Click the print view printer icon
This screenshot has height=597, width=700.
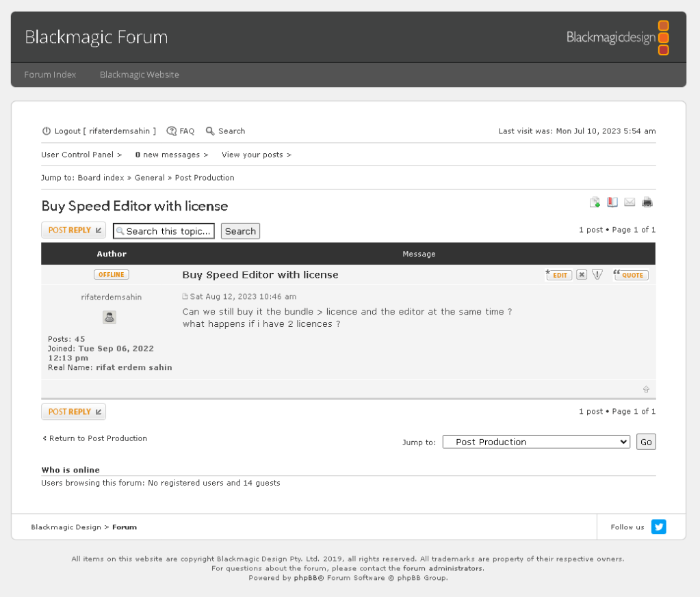(x=647, y=202)
